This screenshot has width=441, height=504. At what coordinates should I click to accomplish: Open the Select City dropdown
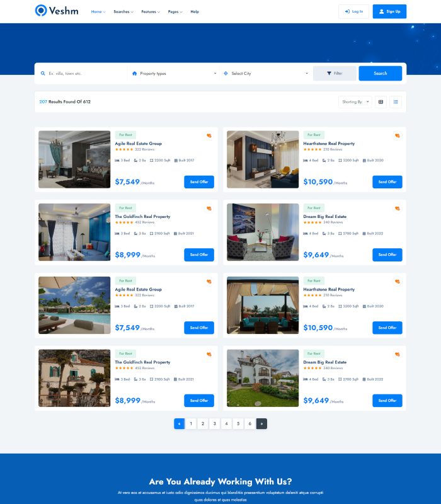click(x=266, y=74)
